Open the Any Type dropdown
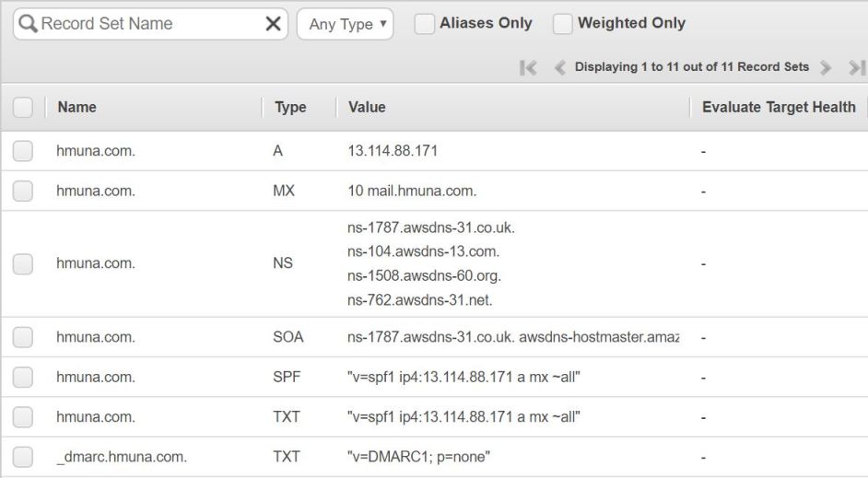868x478 pixels. pyautogui.click(x=346, y=24)
